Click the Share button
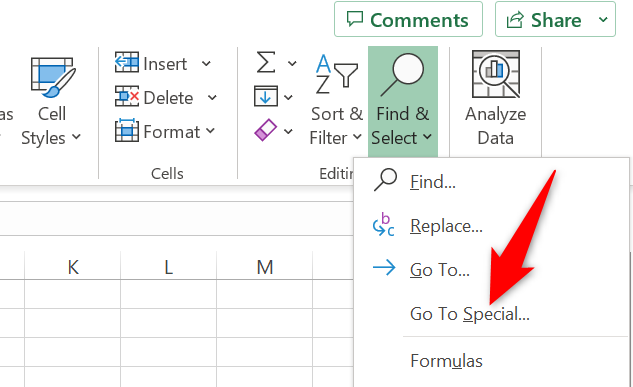This screenshot has height=387, width=633. pos(545,19)
